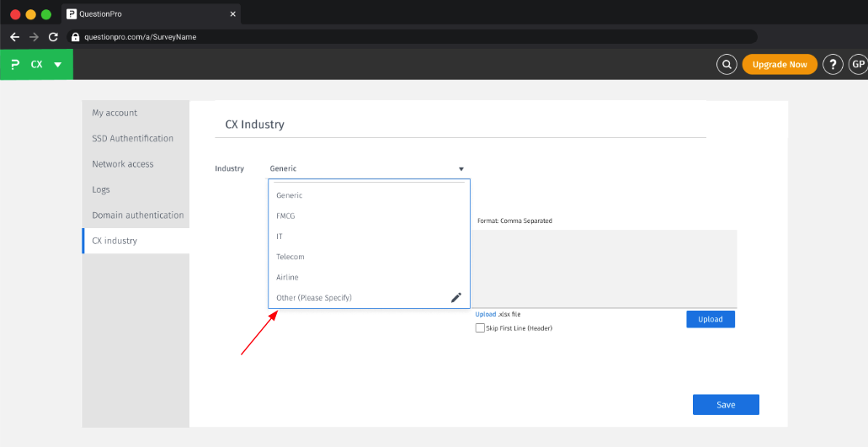Close the QuestionPro browser tab

(x=232, y=14)
